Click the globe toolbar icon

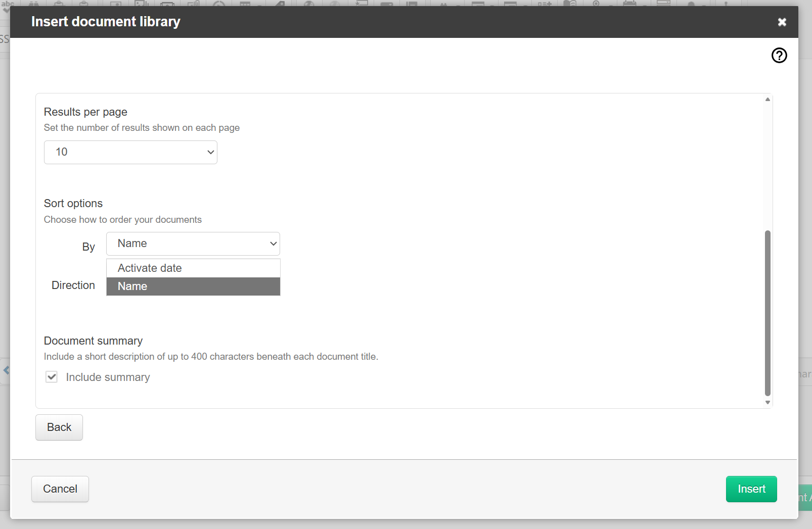pos(309,4)
